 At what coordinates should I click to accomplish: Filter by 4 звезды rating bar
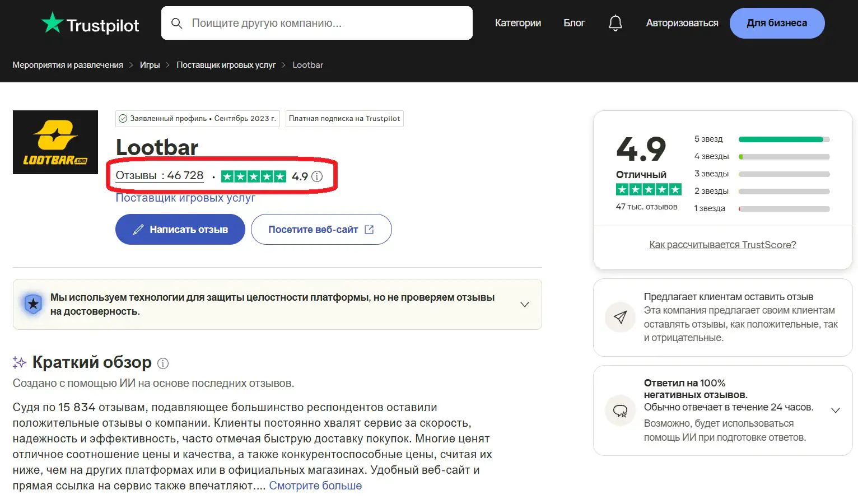(x=762, y=157)
